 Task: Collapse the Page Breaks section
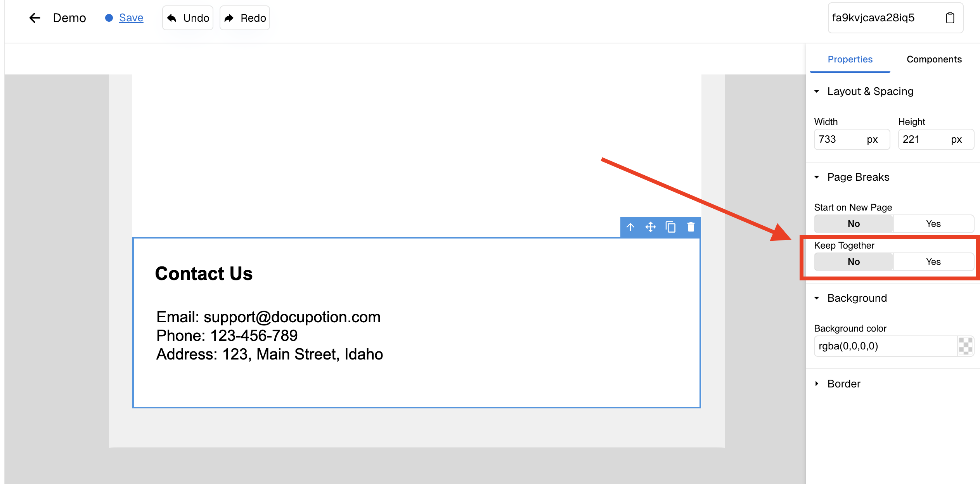coord(817,177)
